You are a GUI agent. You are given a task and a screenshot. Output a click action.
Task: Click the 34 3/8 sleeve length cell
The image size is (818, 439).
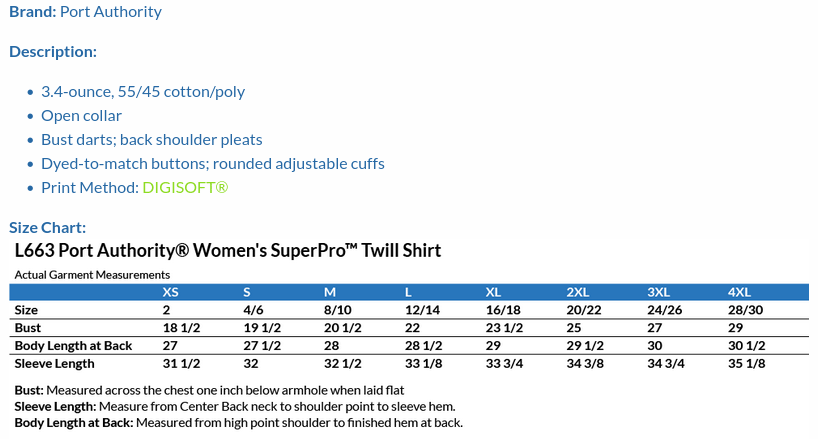[585, 364]
